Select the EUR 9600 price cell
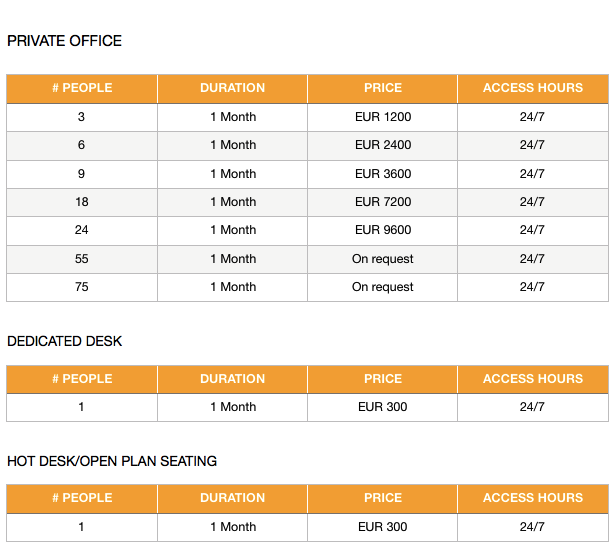This screenshot has width=614, height=547. point(383,230)
